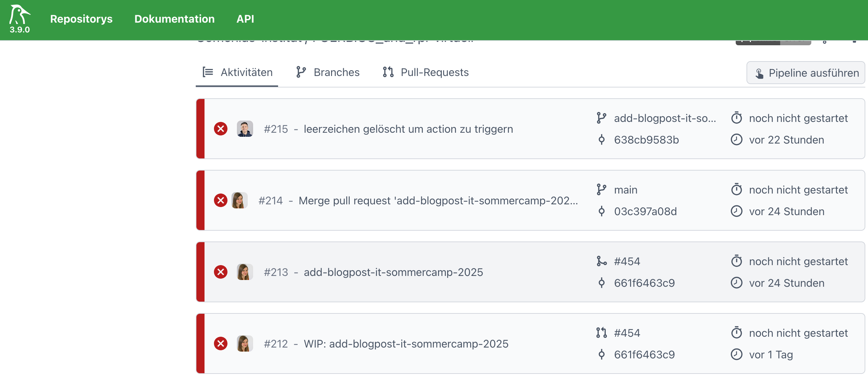Viewport: 868px width, 383px height.
Task: Open Repositorys in the top navigation
Action: (x=81, y=19)
